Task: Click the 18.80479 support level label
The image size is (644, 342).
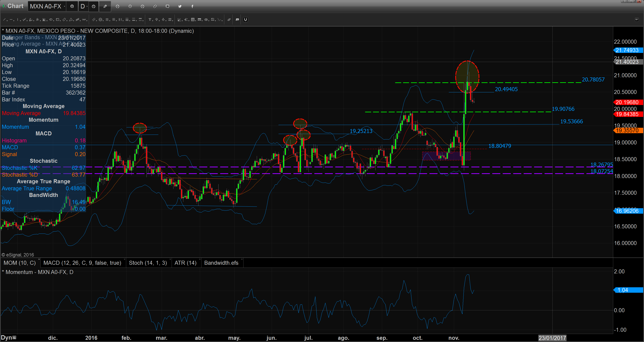Action: point(500,146)
